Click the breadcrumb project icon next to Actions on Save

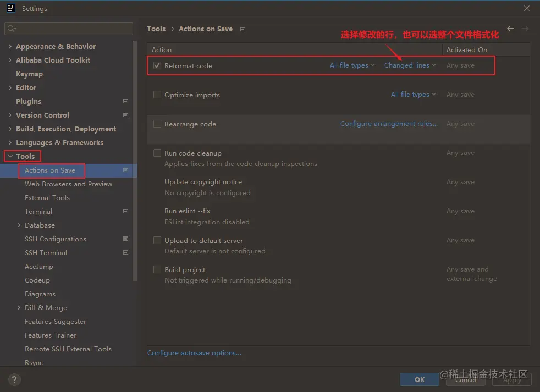point(243,29)
